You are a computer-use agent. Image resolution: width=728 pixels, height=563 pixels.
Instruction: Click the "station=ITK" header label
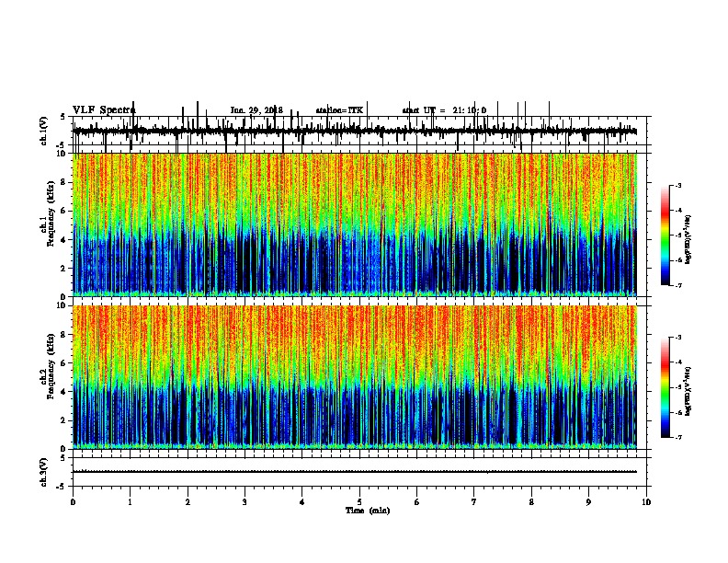click(339, 110)
